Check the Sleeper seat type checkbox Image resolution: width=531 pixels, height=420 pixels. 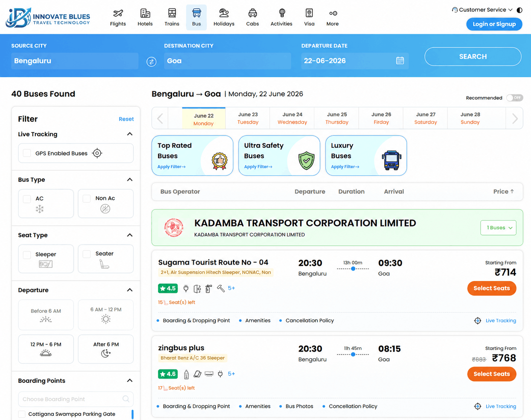(x=27, y=255)
